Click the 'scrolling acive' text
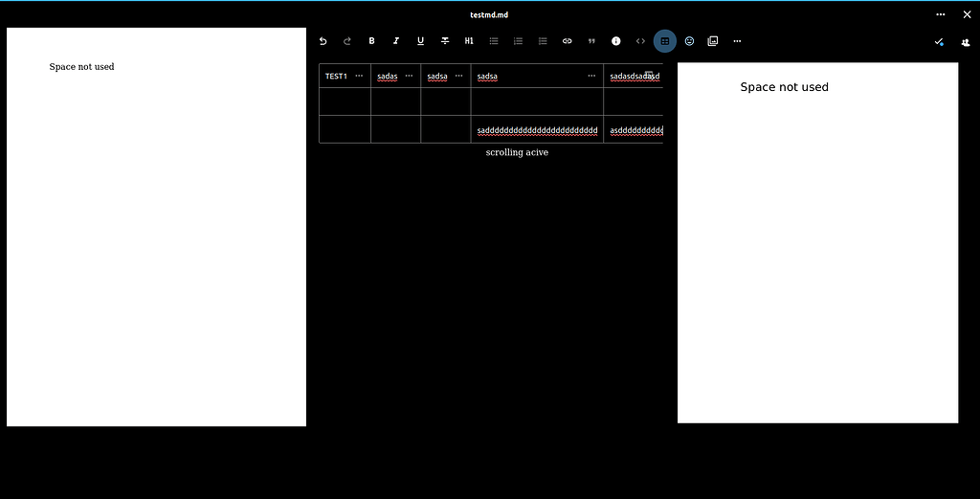 point(517,152)
